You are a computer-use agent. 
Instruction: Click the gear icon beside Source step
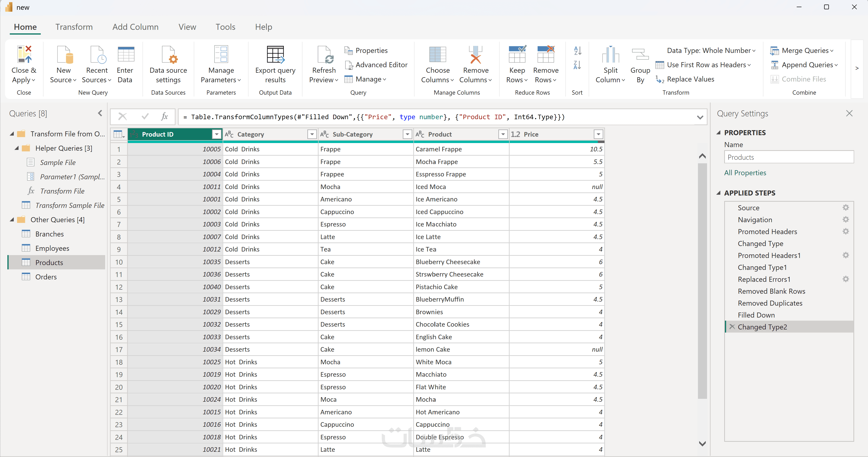pos(845,207)
